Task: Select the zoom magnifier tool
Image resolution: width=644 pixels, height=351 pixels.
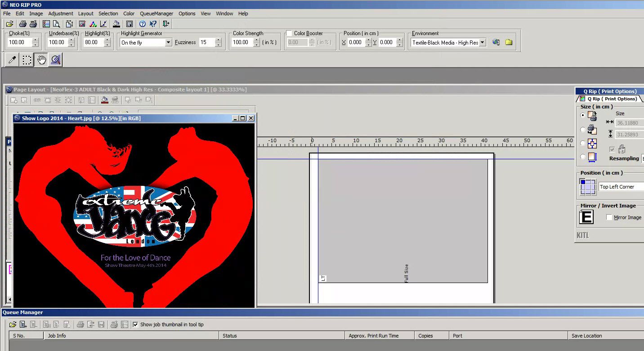Action: pos(56,60)
